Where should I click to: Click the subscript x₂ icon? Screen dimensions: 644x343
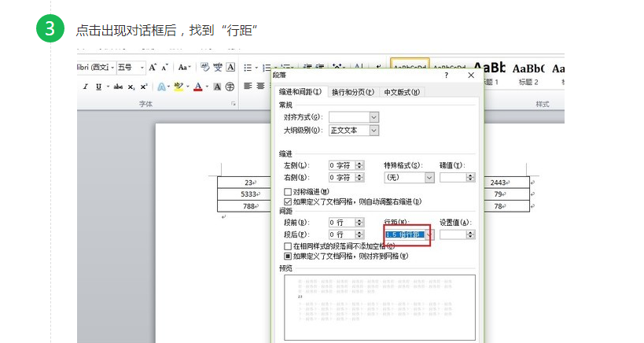(x=132, y=87)
